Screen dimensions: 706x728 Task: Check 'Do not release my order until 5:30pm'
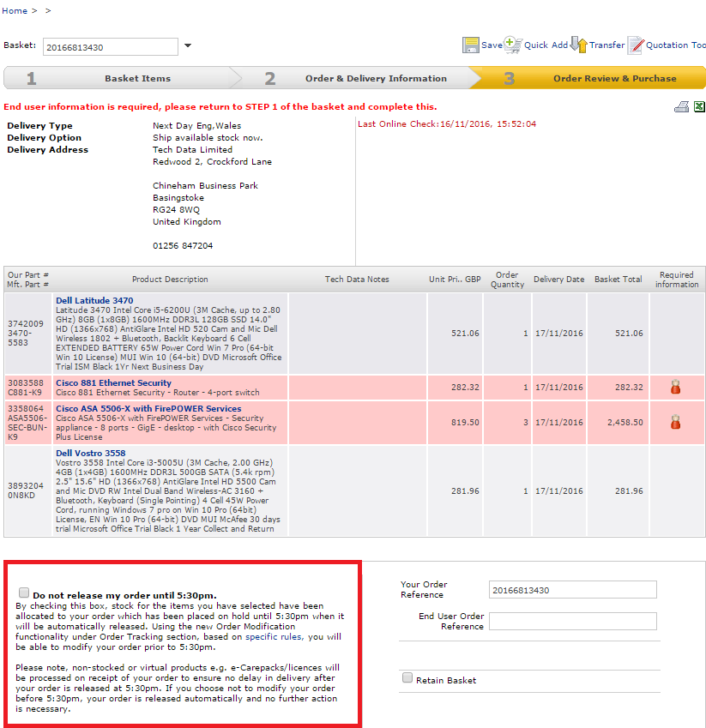[x=23, y=593]
